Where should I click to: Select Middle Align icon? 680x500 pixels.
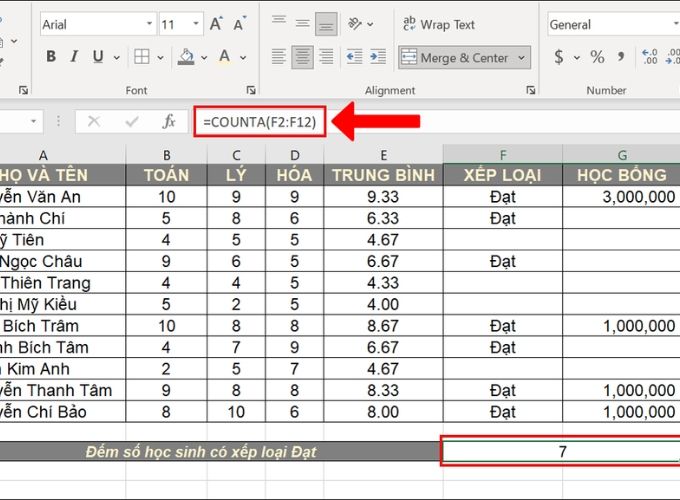tap(303, 23)
